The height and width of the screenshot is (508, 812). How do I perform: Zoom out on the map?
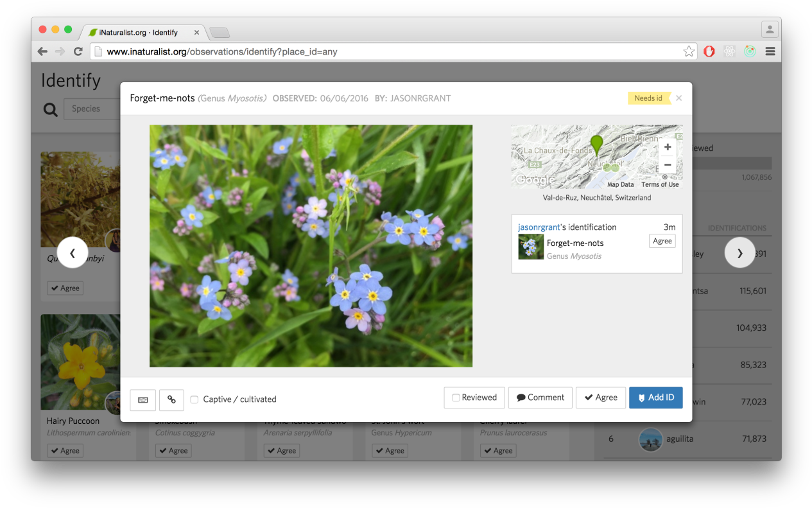668,164
